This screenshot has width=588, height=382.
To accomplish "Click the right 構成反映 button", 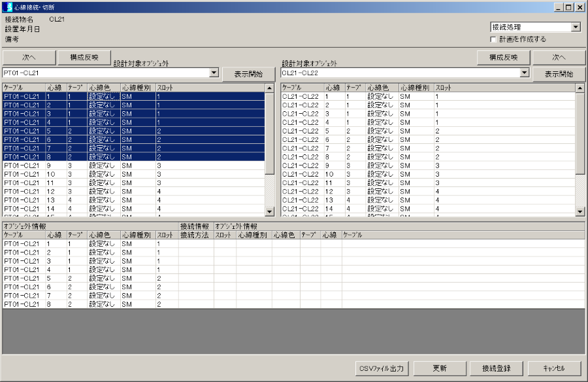I will coord(504,58).
